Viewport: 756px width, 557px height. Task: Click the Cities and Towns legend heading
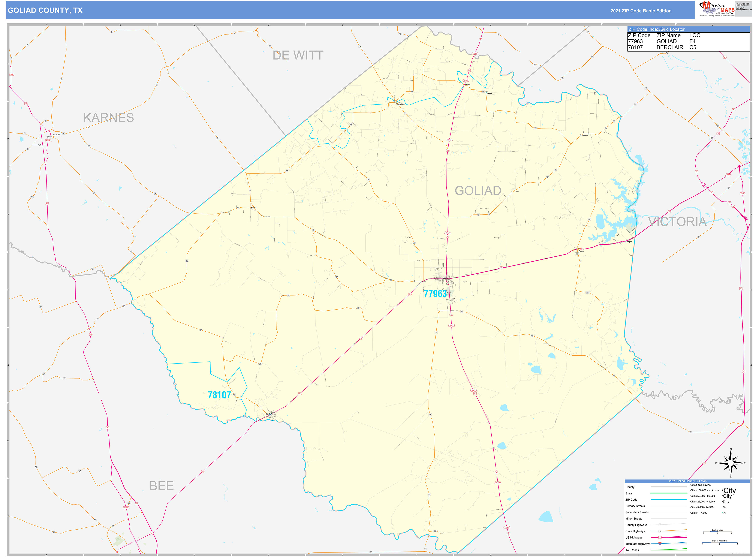(x=700, y=485)
